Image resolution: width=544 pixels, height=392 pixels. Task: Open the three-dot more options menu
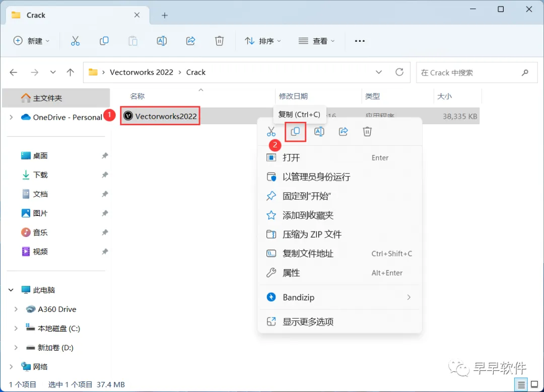[360, 41]
